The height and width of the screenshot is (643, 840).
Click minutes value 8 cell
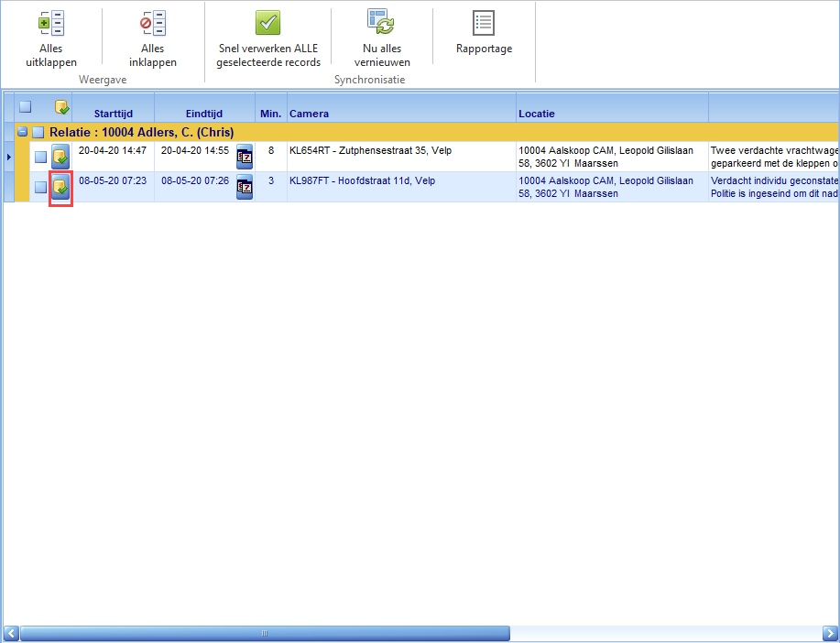point(271,157)
